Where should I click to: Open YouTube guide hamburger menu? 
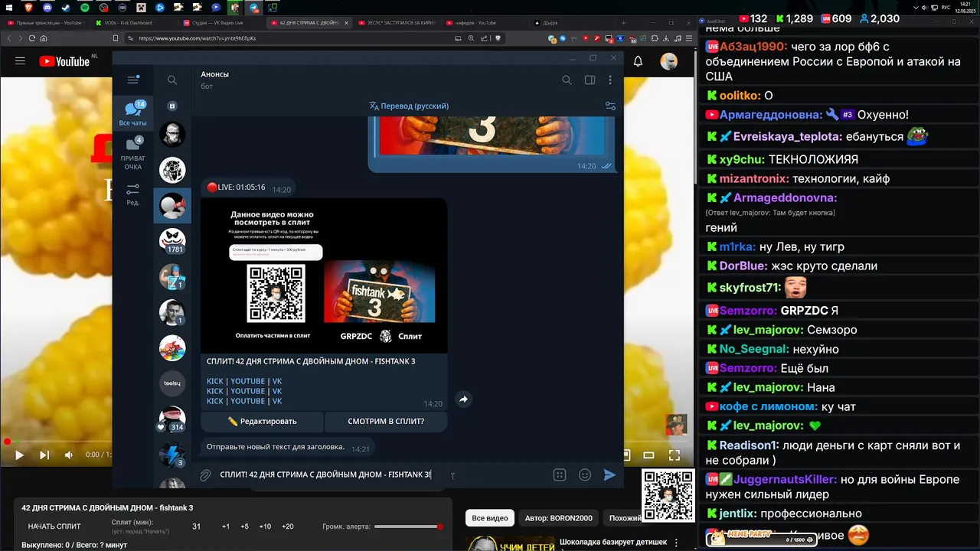click(20, 61)
